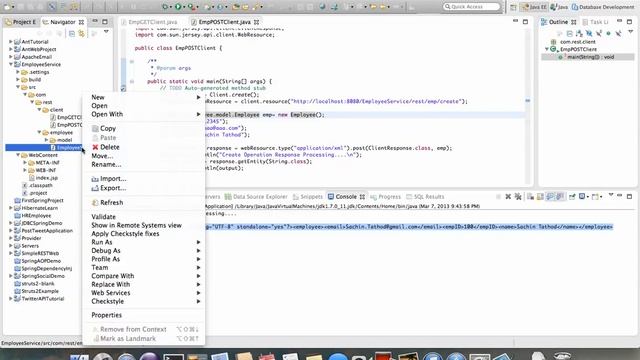Open the Open Perspective icon beside Java EE
The height and width of the screenshot is (360, 640).
(513, 7)
